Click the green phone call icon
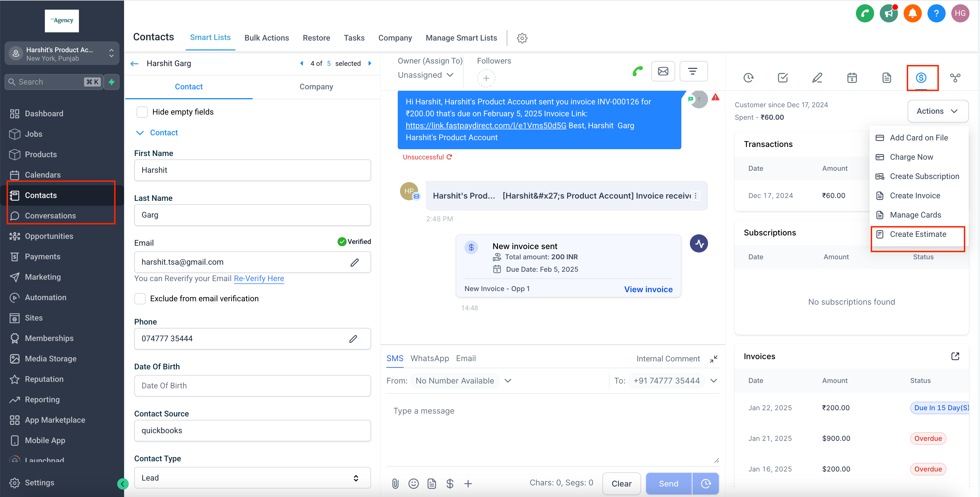The width and height of the screenshot is (980, 497). click(638, 71)
